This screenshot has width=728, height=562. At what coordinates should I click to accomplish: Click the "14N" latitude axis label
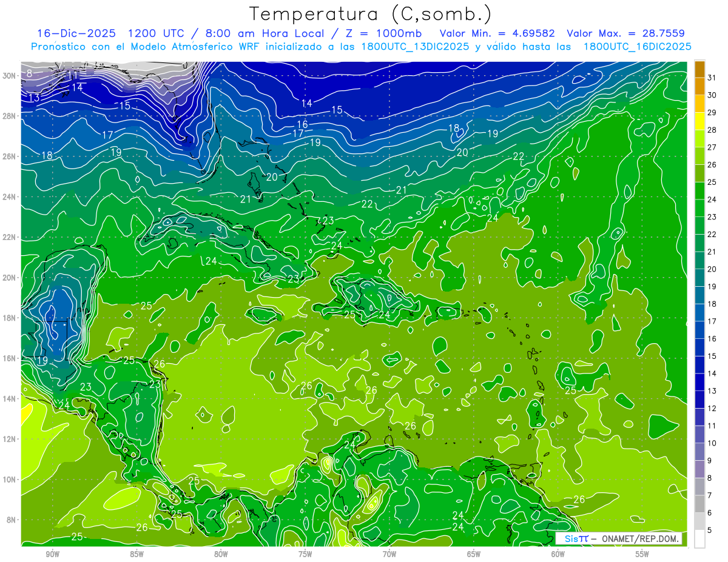click(x=9, y=398)
